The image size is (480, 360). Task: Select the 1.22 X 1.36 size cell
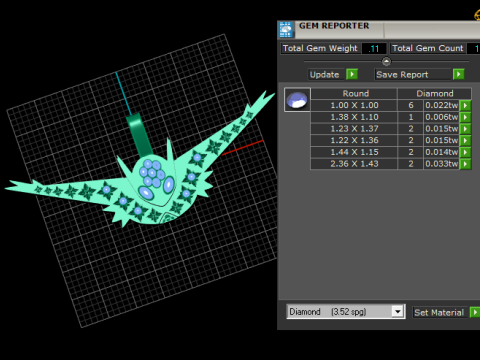click(x=354, y=140)
